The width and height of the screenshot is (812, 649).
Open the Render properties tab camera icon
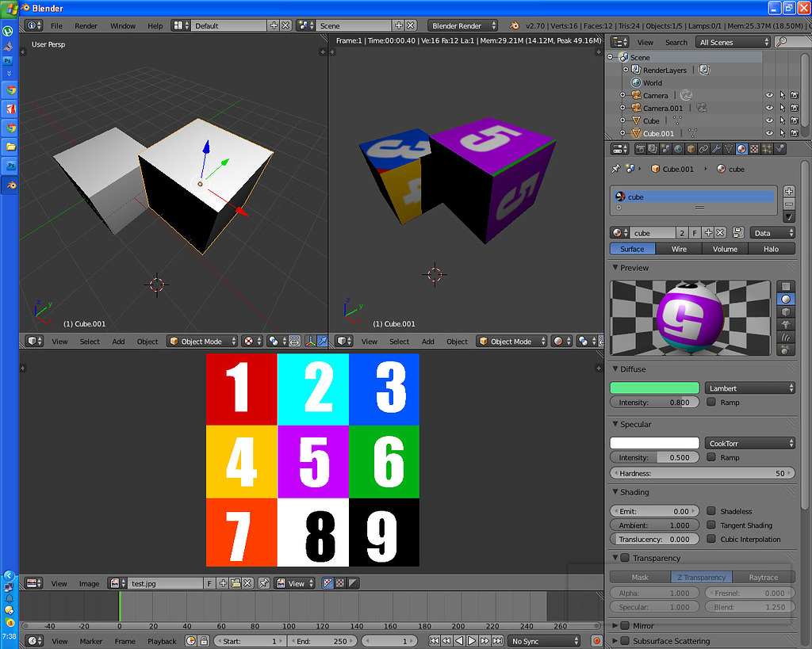tap(641, 149)
